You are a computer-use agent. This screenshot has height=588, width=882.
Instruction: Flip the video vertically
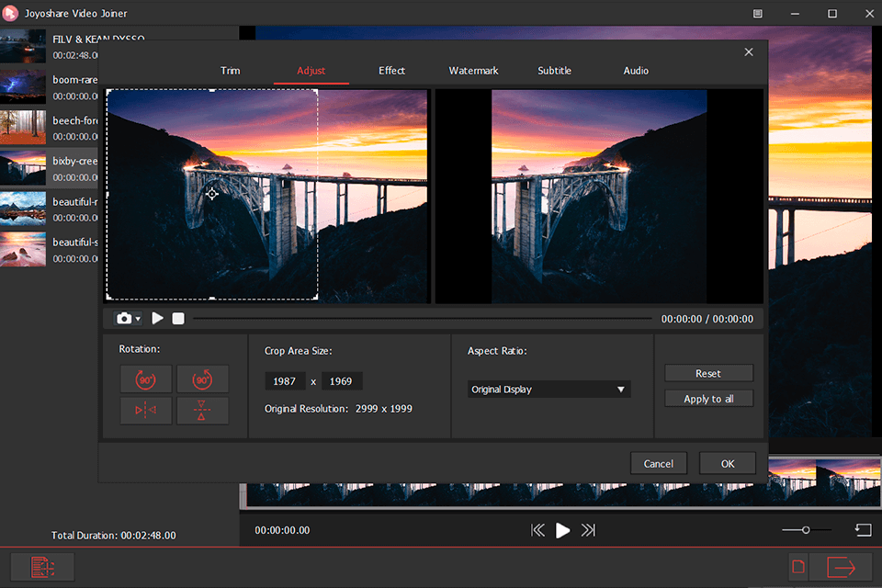201,411
